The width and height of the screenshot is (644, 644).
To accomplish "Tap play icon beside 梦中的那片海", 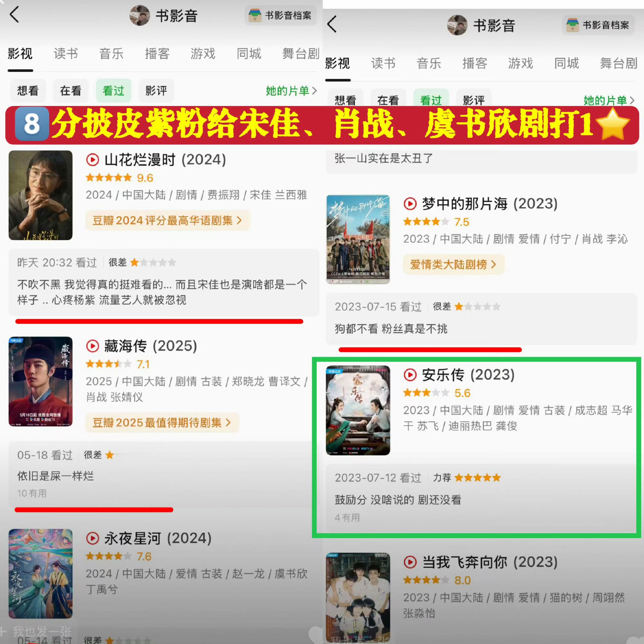I will pos(410,204).
